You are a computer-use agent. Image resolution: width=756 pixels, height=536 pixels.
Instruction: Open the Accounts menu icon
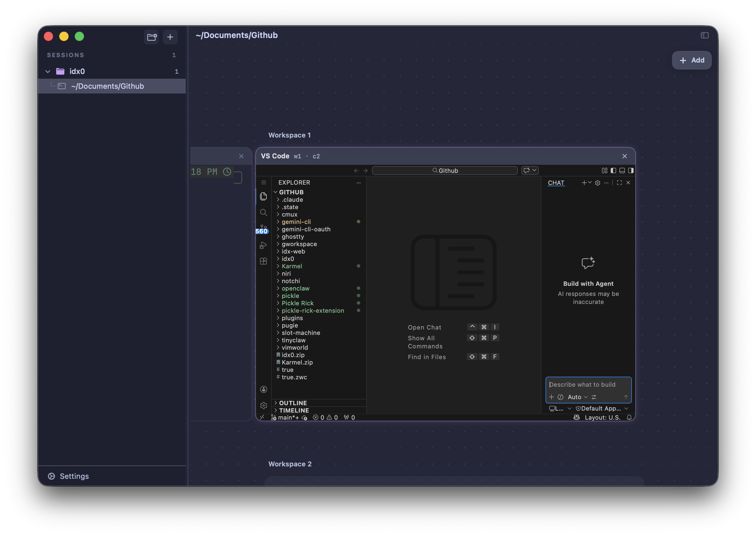(264, 389)
